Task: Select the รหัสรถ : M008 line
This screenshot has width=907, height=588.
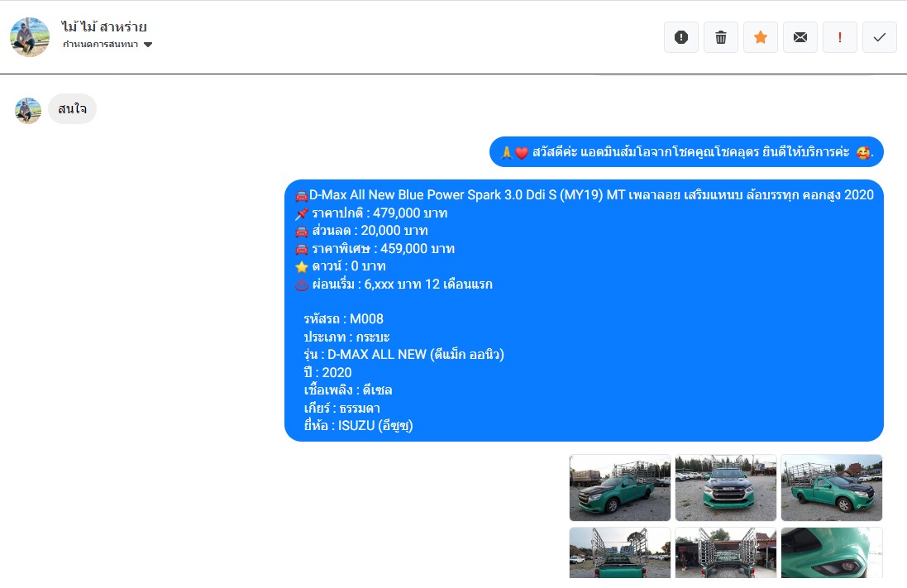Action: point(344,319)
